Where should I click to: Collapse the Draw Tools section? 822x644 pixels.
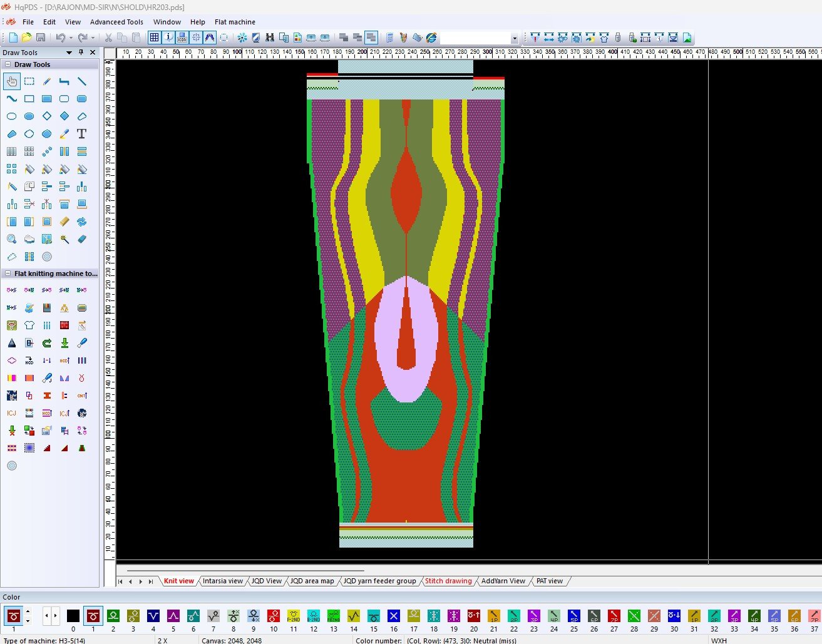(x=8, y=64)
